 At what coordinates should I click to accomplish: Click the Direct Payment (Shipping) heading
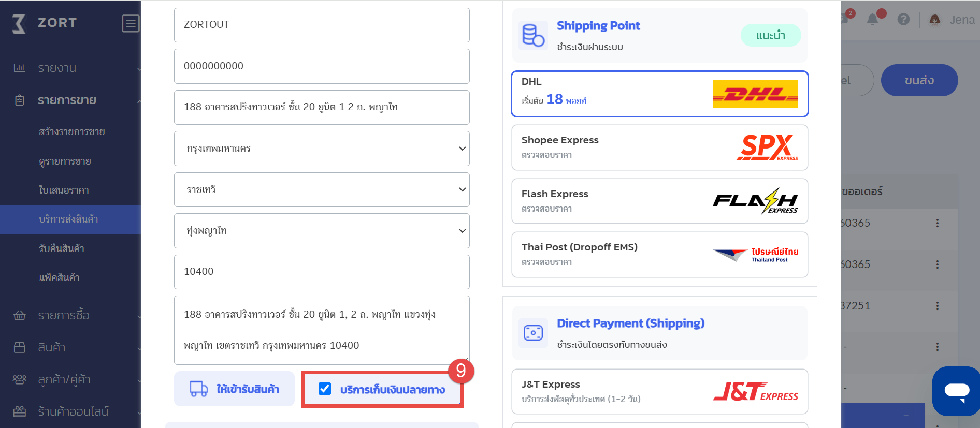click(x=630, y=323)
